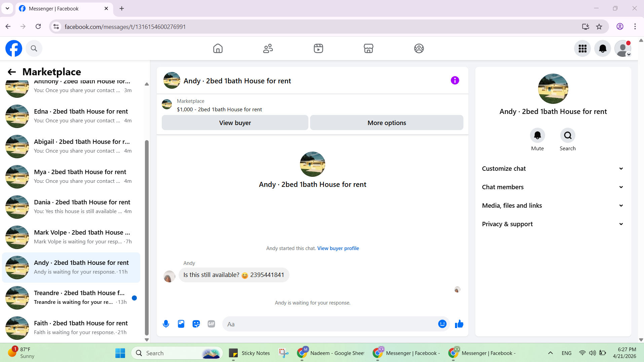Open the Chrome three-dot menu
This screenshot has width=644, height=362.
[635, 27]
